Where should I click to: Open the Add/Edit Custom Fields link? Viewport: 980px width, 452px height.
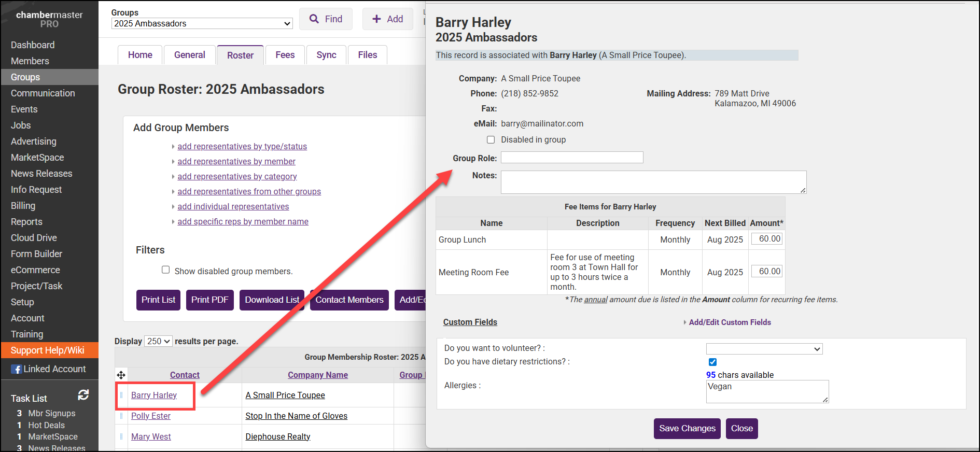point(730,322)
